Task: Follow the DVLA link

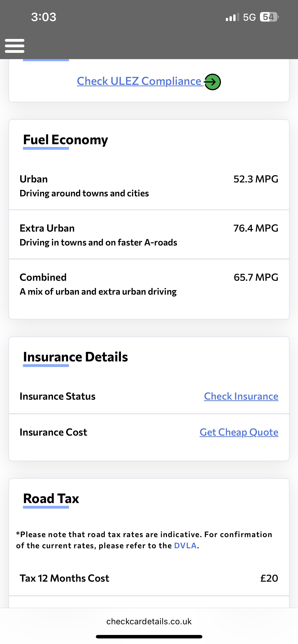Action: coord(185,545)
